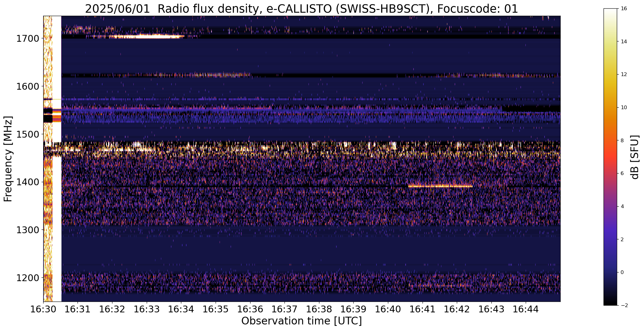The image size is (644, 330).
Task: Click the colorbar tick label 16
Action: click(624, 9)
